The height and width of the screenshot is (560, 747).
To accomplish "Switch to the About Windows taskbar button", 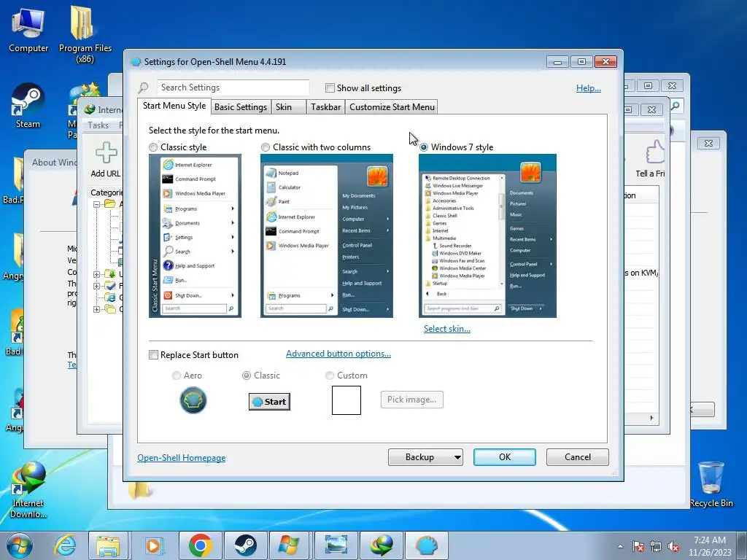I will click(290, 545).
